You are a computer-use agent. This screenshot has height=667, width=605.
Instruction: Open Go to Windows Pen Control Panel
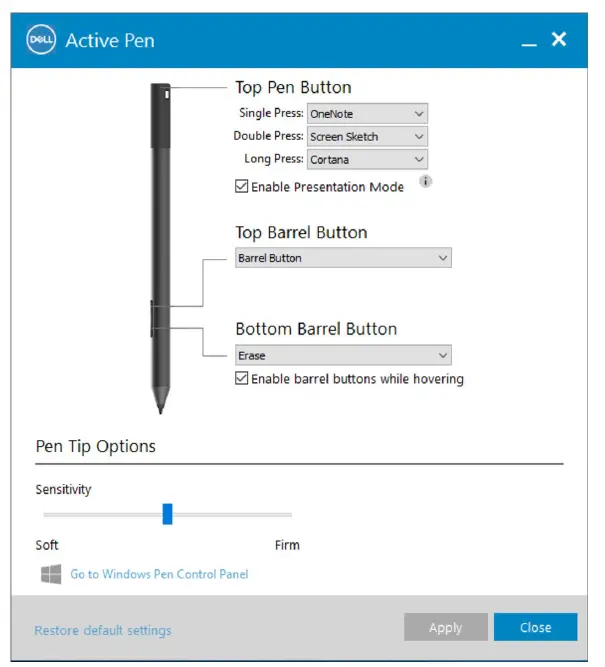click(x=159, y=574)
